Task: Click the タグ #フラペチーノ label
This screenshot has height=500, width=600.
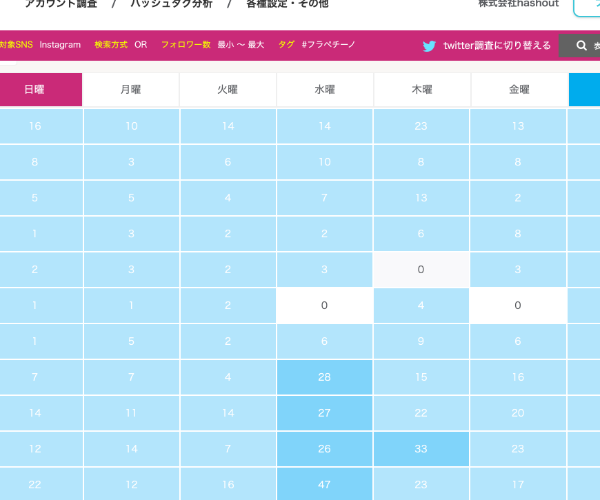Action: (x=316, y=45)
